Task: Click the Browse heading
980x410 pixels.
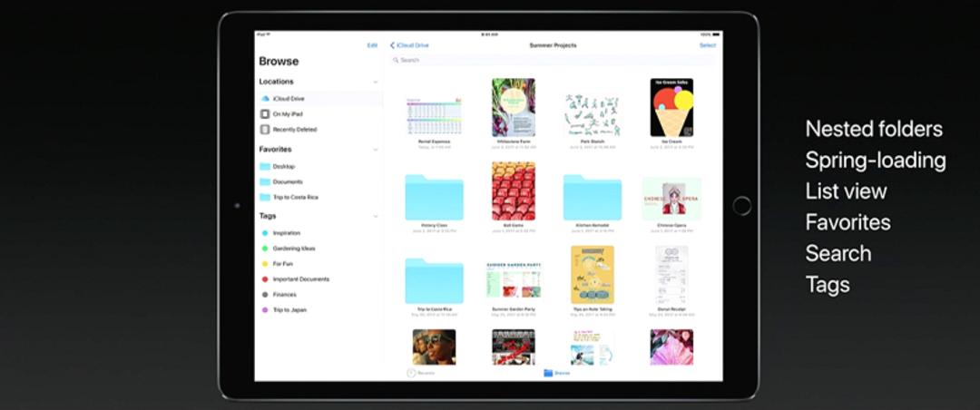Action: [279, 62]
